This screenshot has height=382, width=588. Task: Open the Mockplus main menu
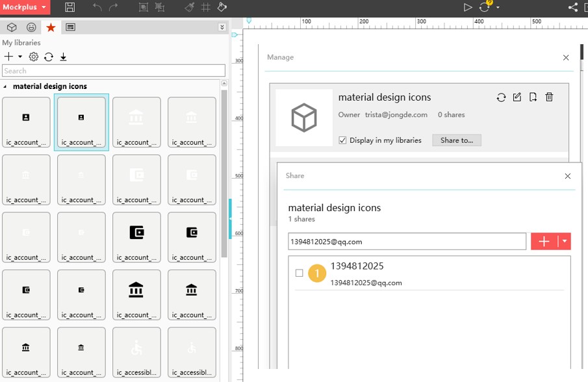25,7
